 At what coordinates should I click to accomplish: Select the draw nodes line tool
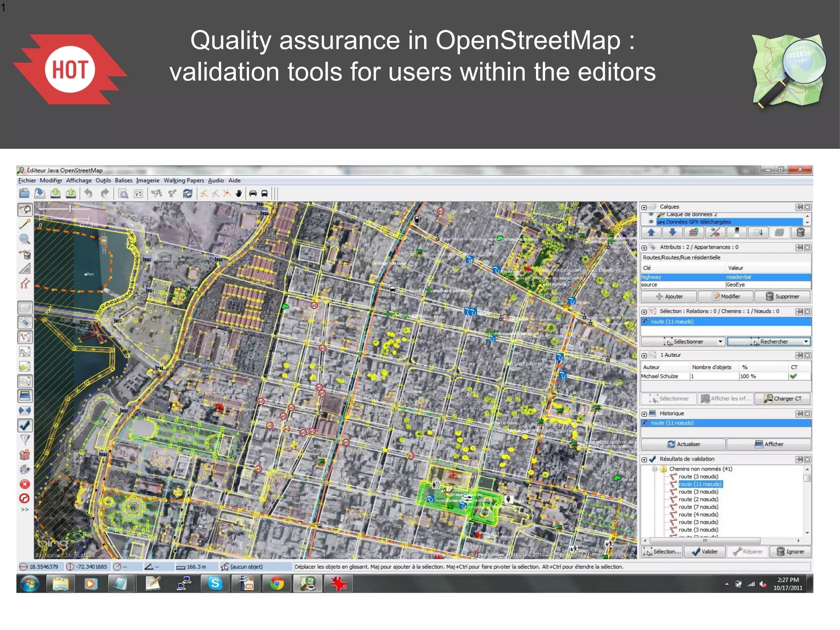click(25, 224)
